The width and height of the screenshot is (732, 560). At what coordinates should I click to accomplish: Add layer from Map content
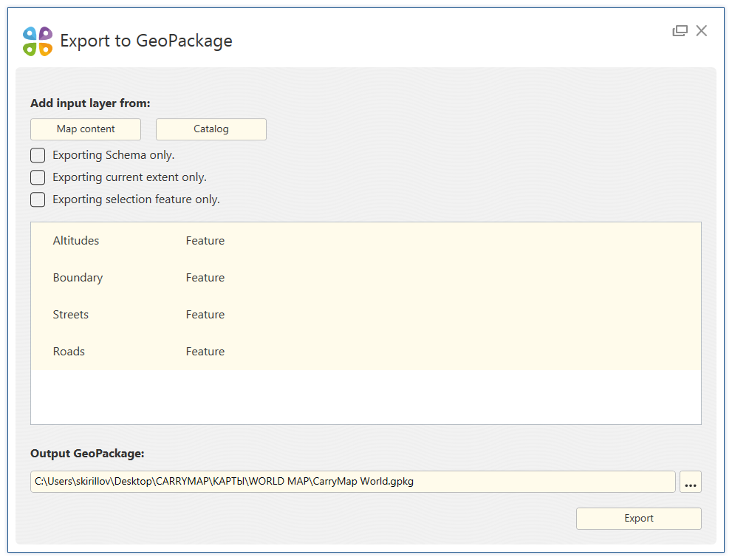click(x=86, y=129)
